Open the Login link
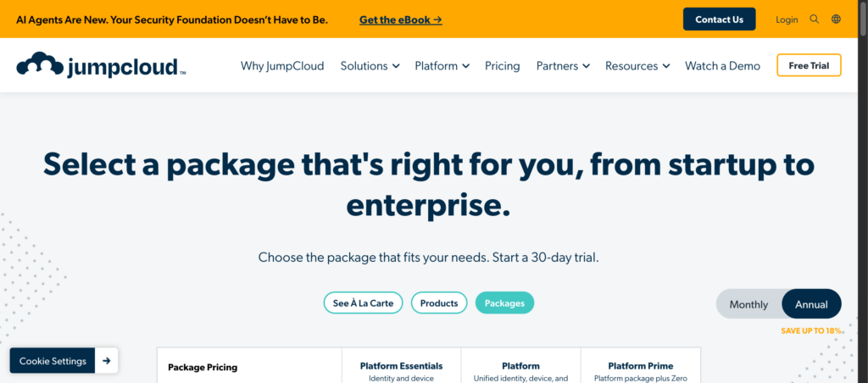 point(787,19)
